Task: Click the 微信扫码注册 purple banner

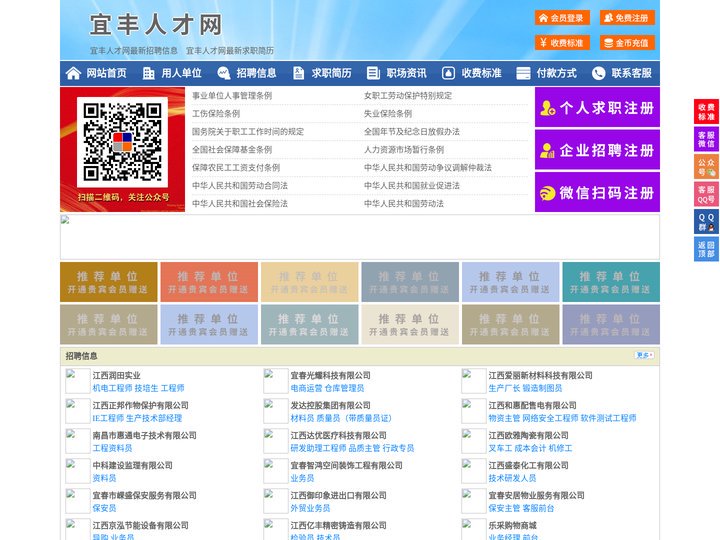Action: point(597,192)
